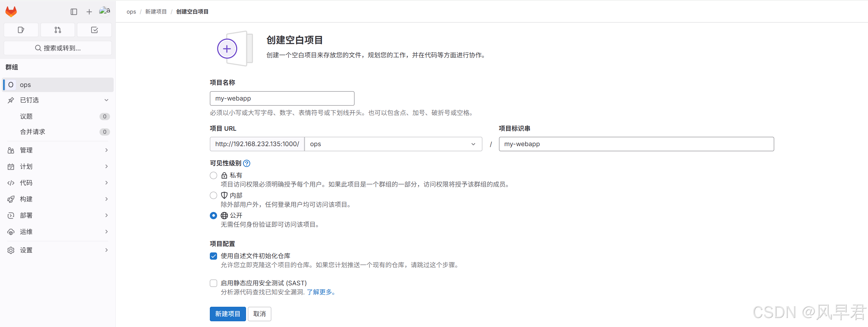This screenshot has height=327, width=868.
Task: Click the 取消 cancel button
Action: (259, 314)
